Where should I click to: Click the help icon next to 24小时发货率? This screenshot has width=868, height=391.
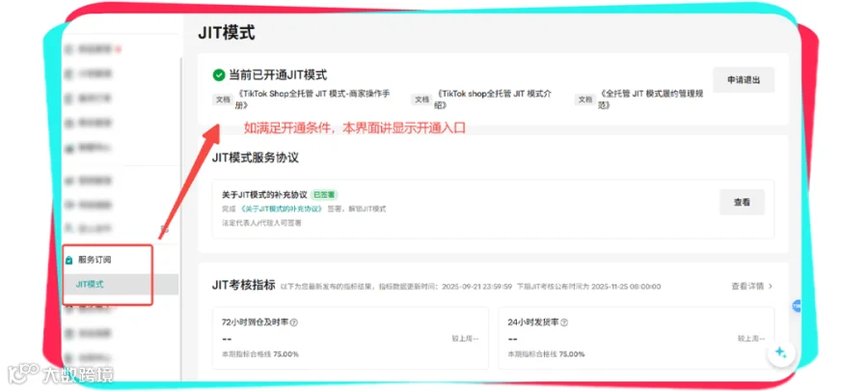(x=564, y=322)
